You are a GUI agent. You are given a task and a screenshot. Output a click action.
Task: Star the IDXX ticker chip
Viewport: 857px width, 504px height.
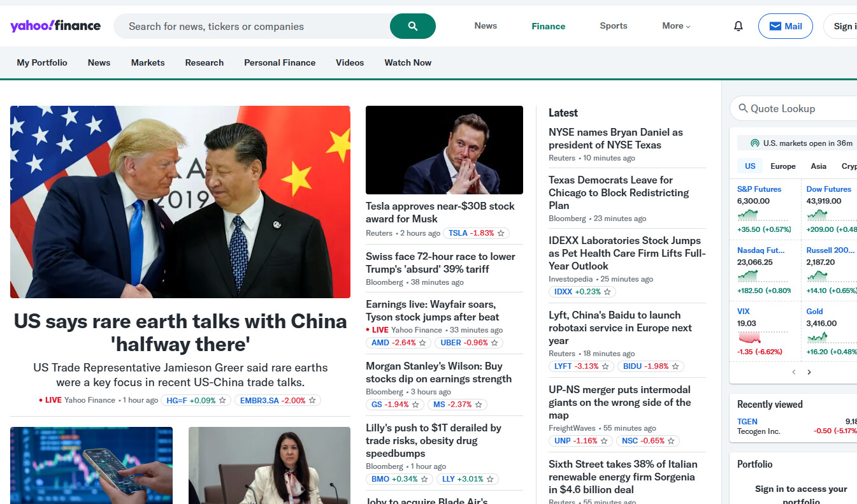(607, 292)
